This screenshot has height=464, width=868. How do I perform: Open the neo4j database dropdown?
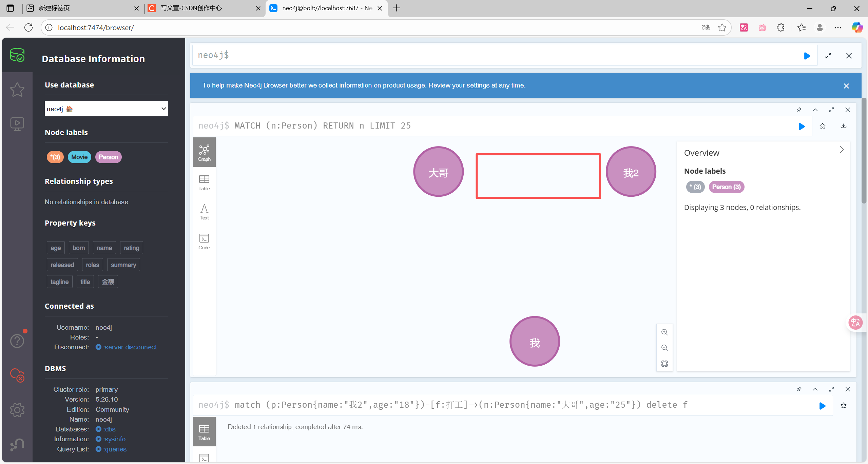(x=106, y=109)
